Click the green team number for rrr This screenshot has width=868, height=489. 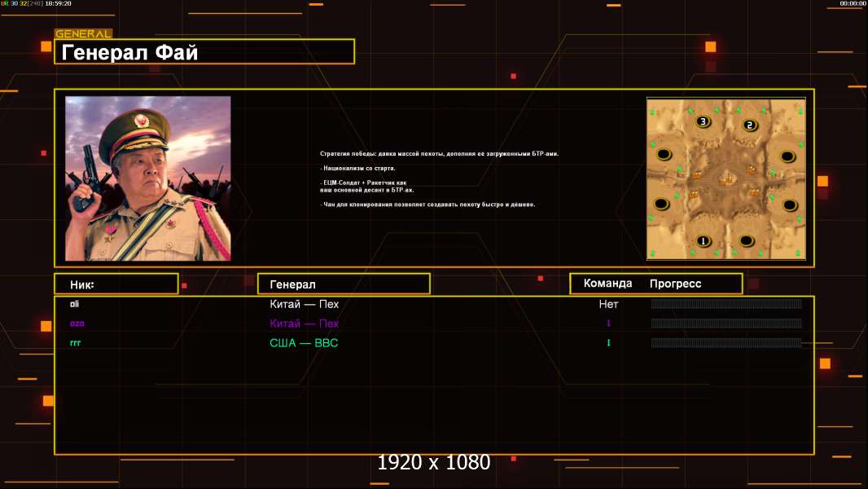(x=608, y=343)
